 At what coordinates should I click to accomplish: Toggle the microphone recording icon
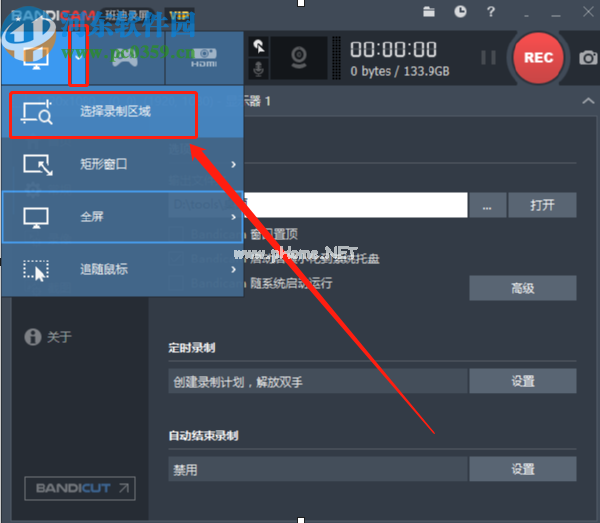point(259,69)
